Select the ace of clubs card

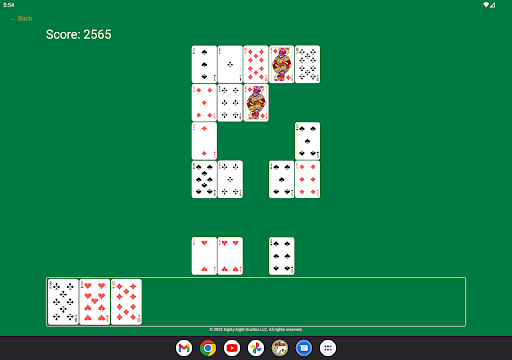coord(230,64)
